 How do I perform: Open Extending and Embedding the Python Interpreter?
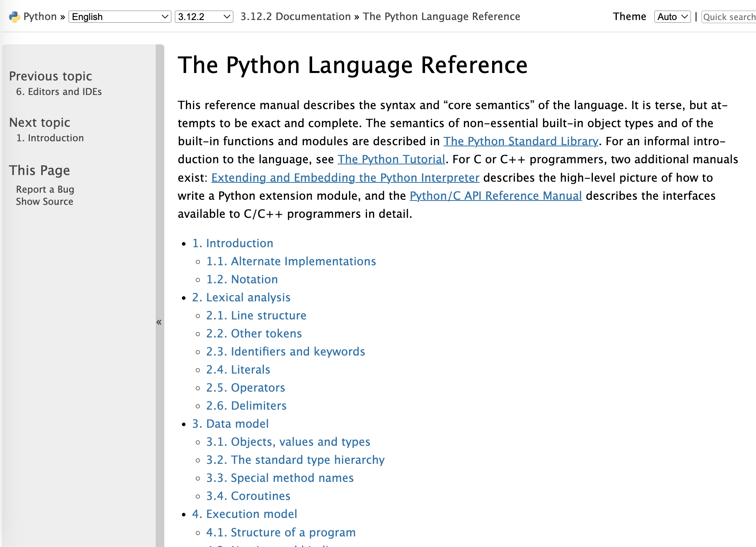(345, 178)
